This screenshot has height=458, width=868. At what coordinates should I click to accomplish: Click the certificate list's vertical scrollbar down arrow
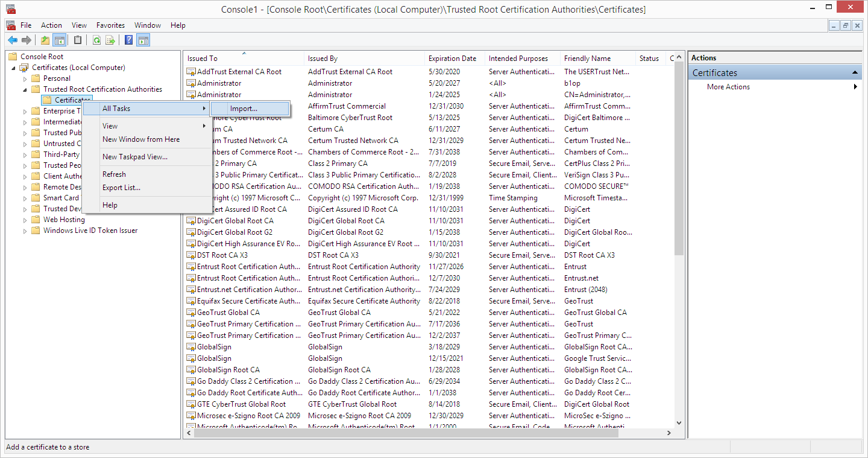[679, 423]
